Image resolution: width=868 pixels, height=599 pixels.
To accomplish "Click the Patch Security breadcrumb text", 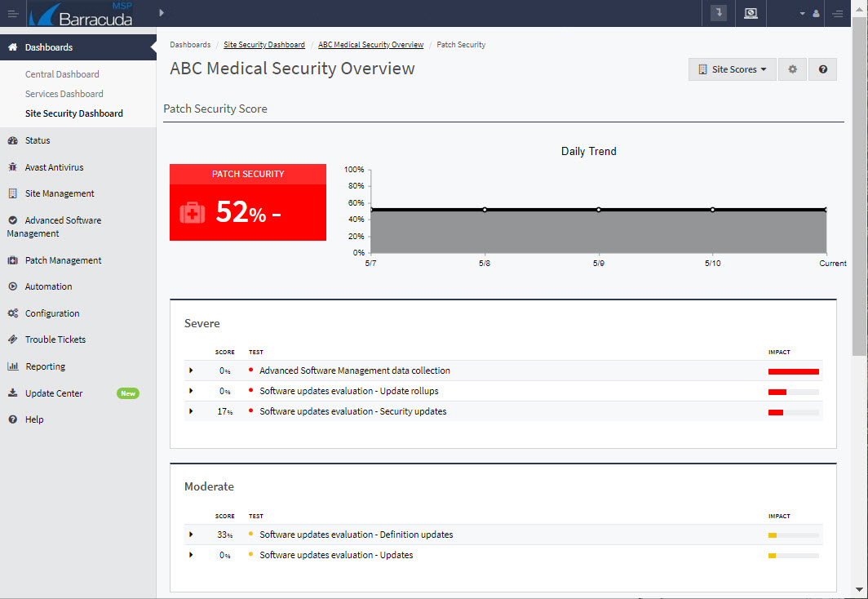I will point(461,45).
